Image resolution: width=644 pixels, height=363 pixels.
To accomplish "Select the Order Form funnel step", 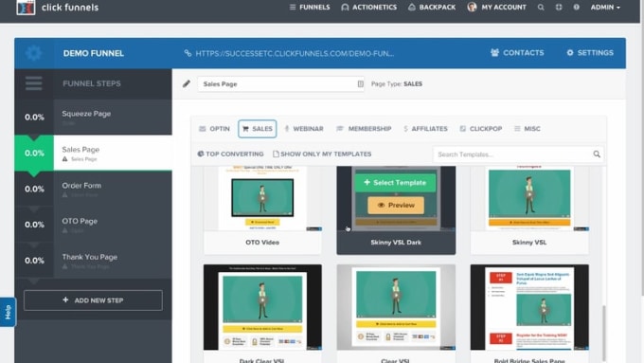I will click(x=93, y=189).
